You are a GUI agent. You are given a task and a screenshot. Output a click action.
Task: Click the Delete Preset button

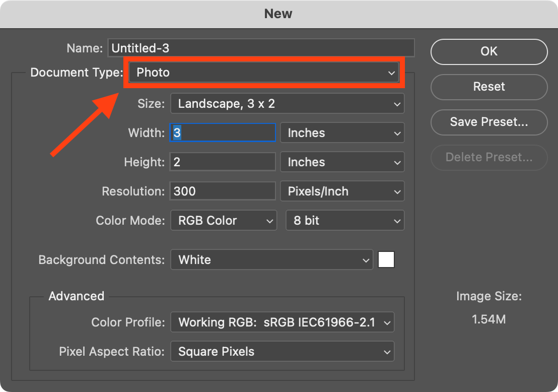click(489, 157)
